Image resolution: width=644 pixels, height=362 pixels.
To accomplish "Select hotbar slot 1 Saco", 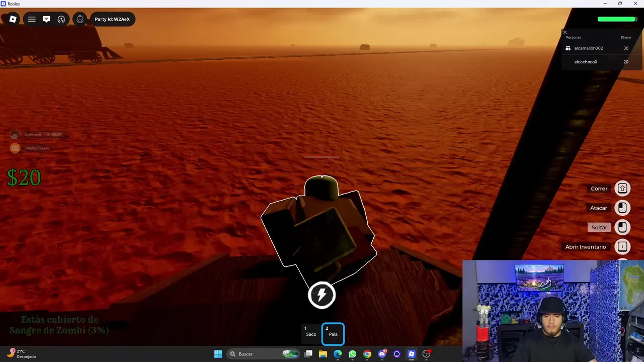I will (x=311, y=334).
